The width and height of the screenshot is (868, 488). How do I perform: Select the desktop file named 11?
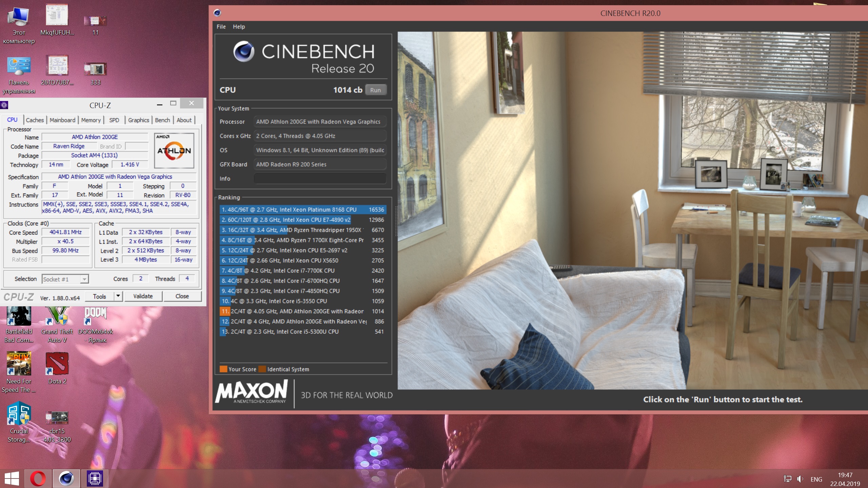95,25
